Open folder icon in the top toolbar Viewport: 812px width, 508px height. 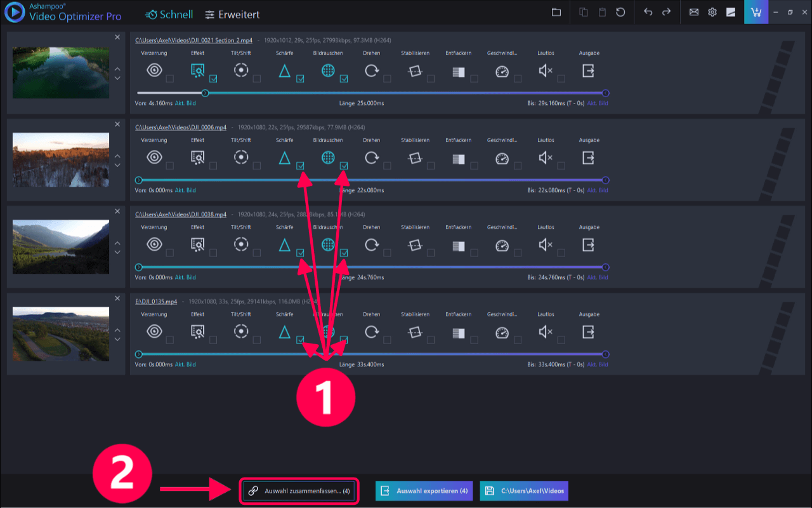[x=556, y=12]
